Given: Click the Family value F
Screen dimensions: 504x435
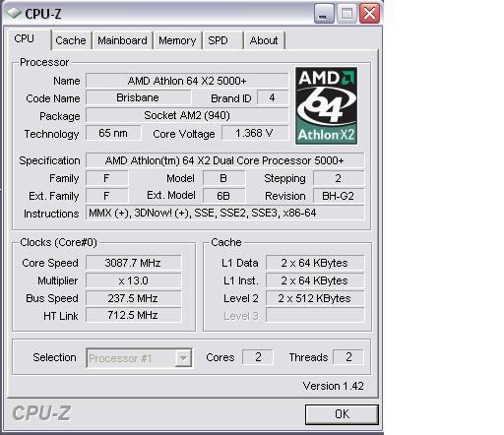Looking at the screenshot, I should [106, 178].
